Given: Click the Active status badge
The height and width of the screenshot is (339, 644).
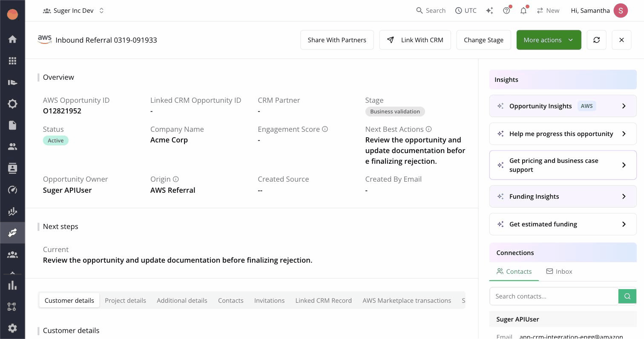Looking at the screenshot, I should point(56,140).
